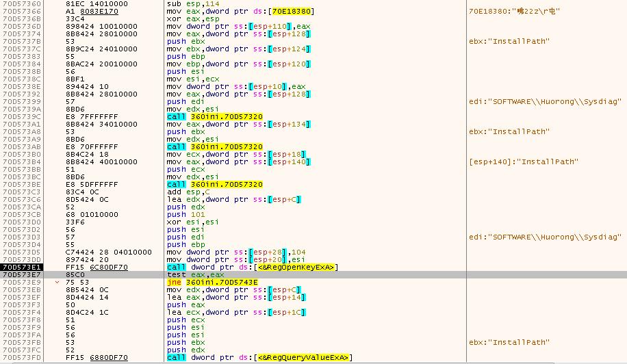Click the highlighted address 70D573E1

pyautogui.click(x=22, y=267)
